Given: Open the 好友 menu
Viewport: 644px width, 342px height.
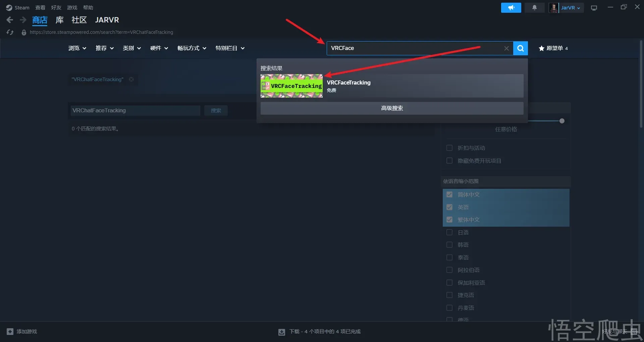Looking at the screenshot, I should [x=56, y=8].
